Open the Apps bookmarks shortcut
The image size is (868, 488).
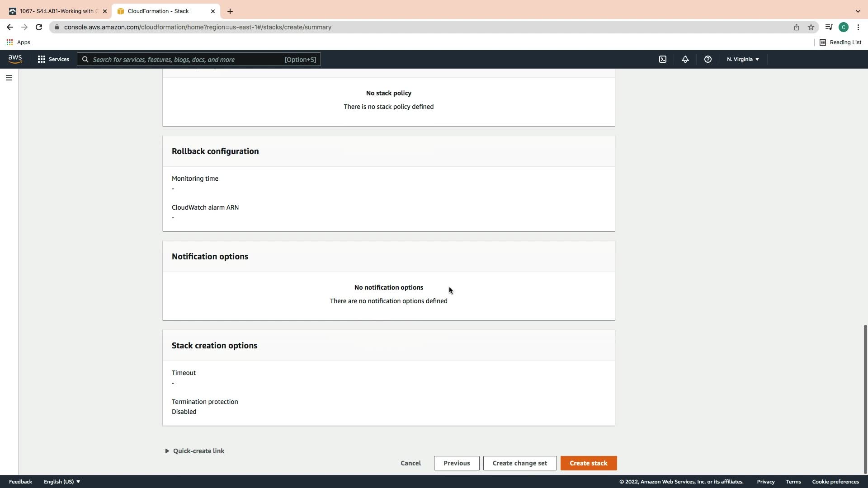point(18,42)
